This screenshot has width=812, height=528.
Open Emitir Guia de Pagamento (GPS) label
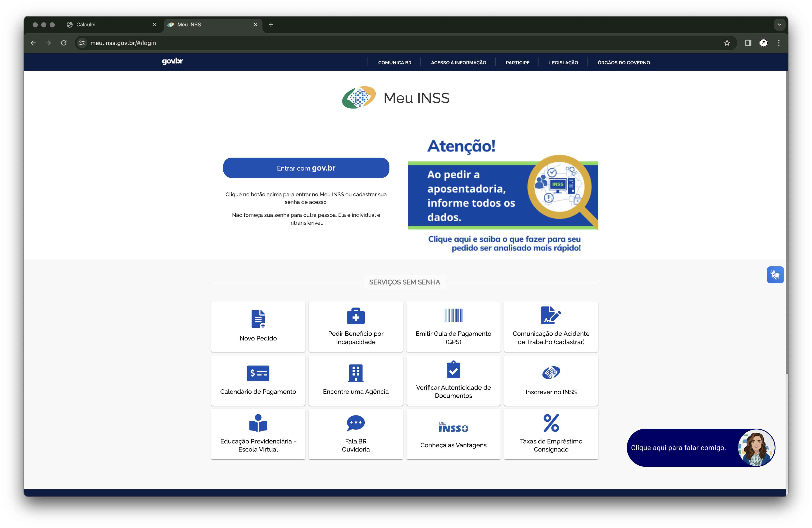click(453, 338)
